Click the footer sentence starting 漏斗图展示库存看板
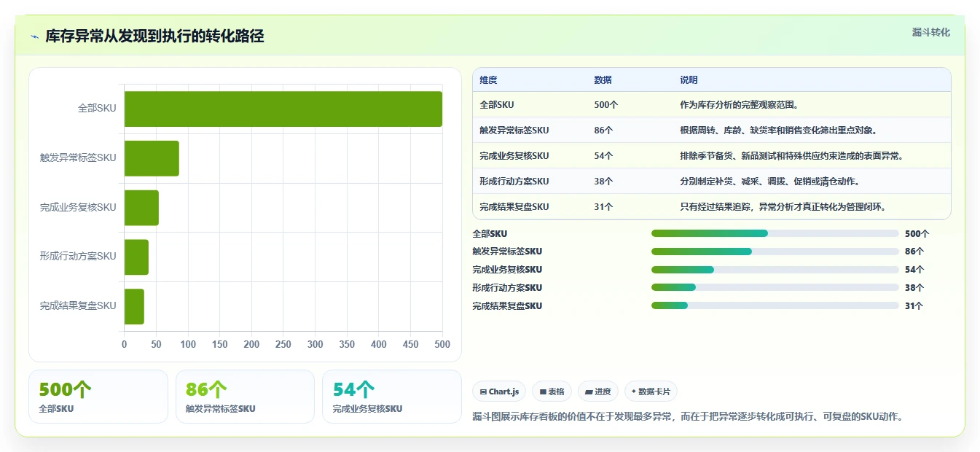The width and height of the screenshot is (980, 452). [688, 417]
